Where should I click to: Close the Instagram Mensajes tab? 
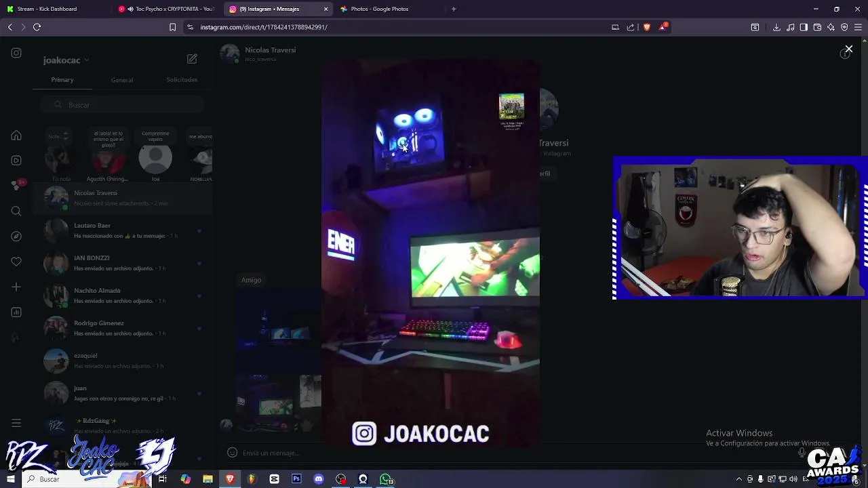(325, 9)
